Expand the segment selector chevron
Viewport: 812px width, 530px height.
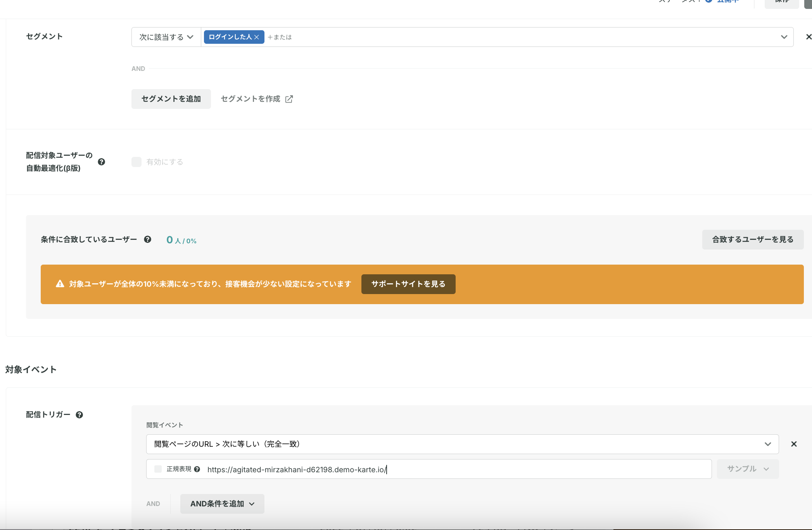[784, 37]
